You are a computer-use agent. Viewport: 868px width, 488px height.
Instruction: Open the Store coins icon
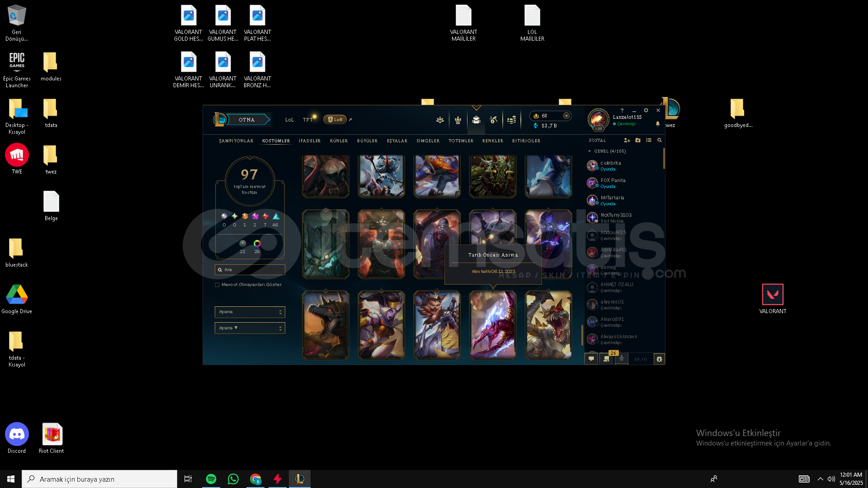512,120
